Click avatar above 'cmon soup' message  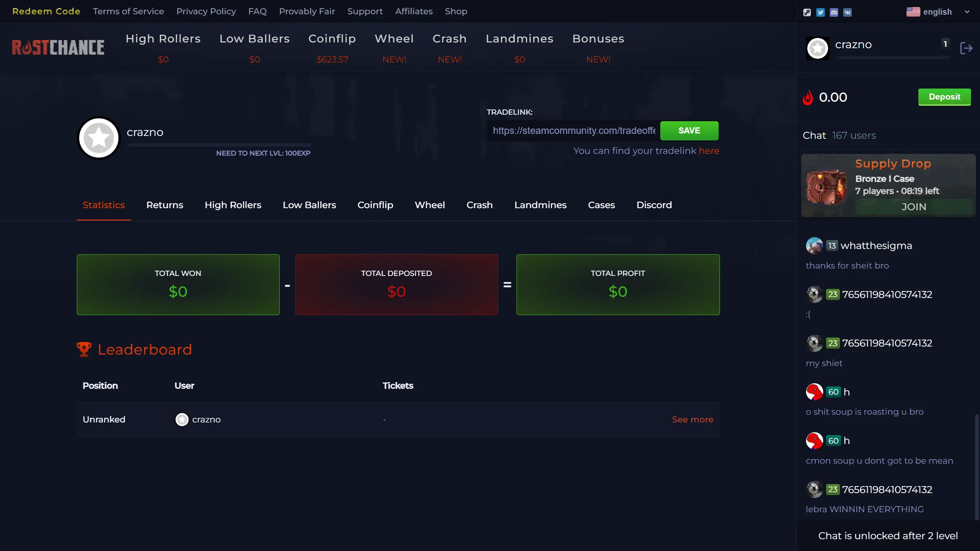click(x=814, y=441)
